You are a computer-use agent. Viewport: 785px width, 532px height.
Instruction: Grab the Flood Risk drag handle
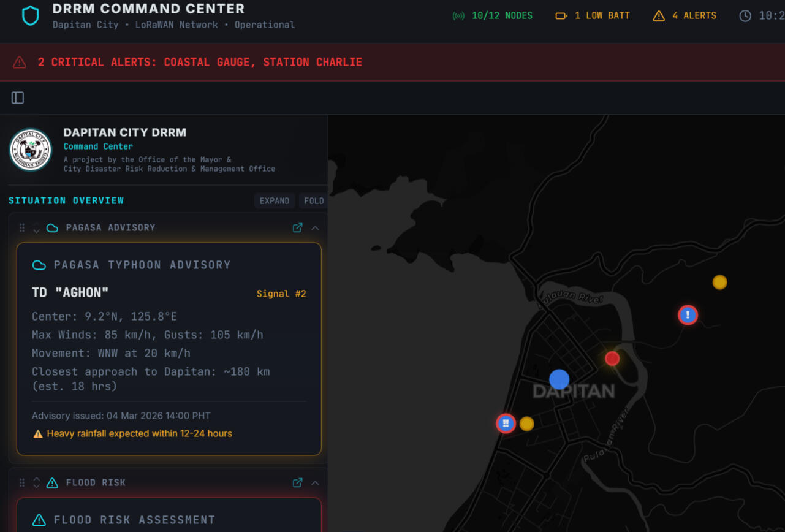[22, 483]
